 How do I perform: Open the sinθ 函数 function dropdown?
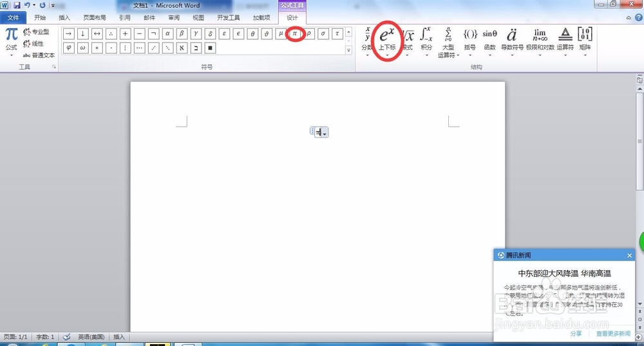(489, 42)
